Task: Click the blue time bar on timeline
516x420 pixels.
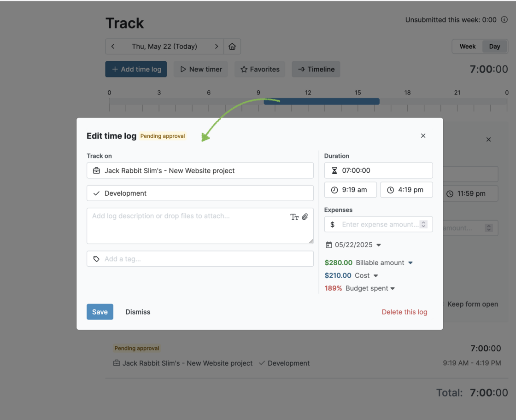Action: coord(322,101)
